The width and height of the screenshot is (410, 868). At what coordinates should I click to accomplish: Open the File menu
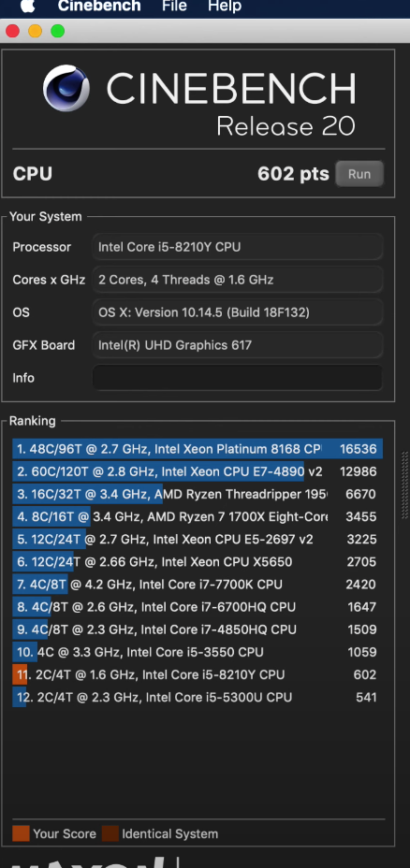point(174,7)
